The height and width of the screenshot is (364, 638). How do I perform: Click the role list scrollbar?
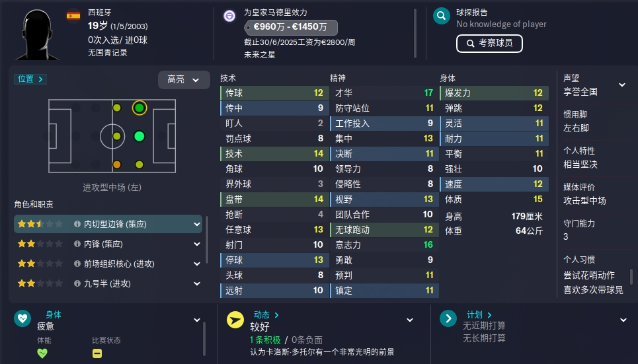207,240
